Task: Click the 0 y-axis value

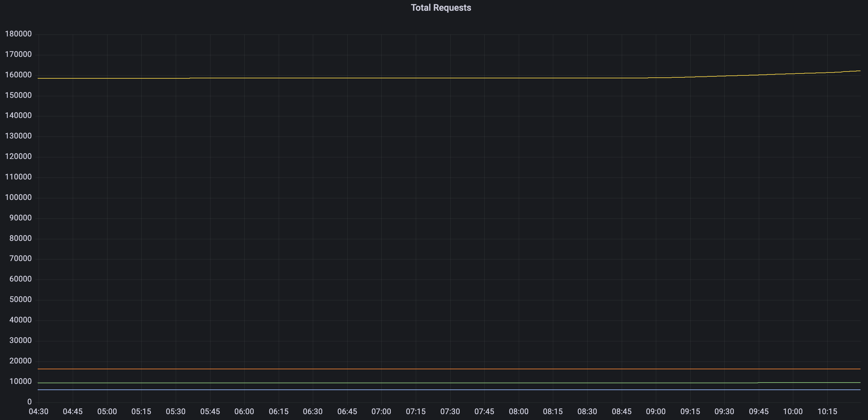Action: [x=29, y=402]
